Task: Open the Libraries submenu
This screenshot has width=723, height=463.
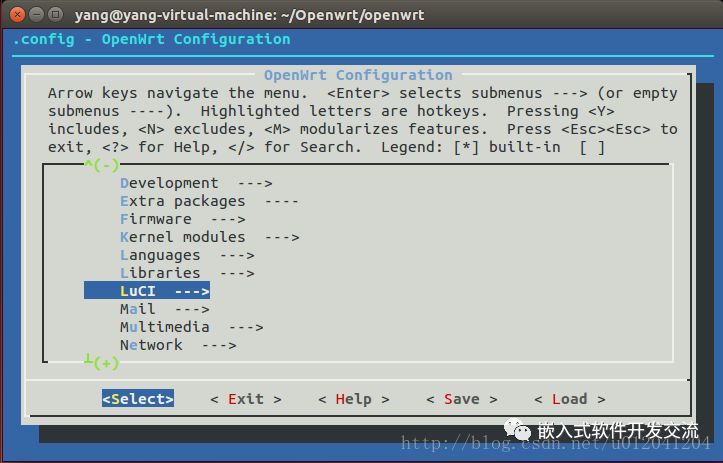Action: tap(187, 273)
